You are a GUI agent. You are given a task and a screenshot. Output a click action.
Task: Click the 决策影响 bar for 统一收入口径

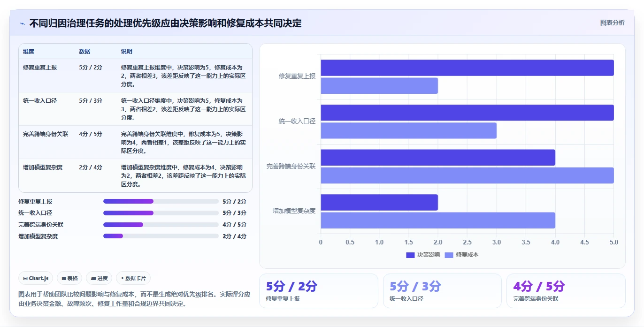tap(467, 113)
